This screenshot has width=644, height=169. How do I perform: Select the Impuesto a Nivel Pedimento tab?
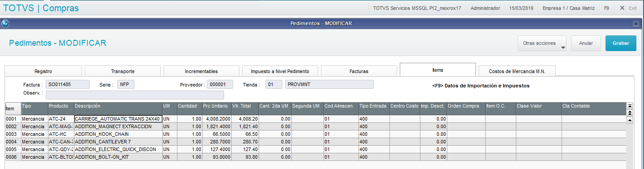coord(280,71)
